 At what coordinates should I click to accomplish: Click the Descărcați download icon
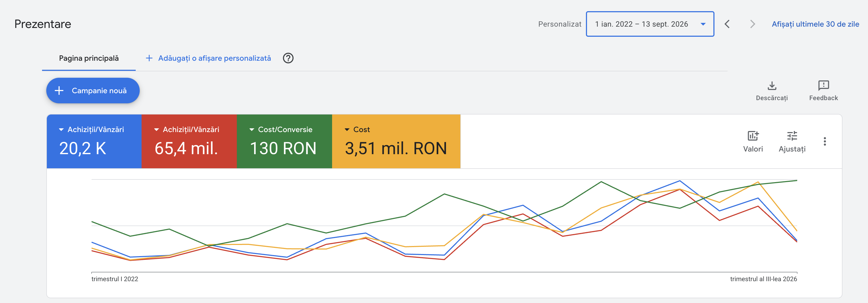click(772, 86)
